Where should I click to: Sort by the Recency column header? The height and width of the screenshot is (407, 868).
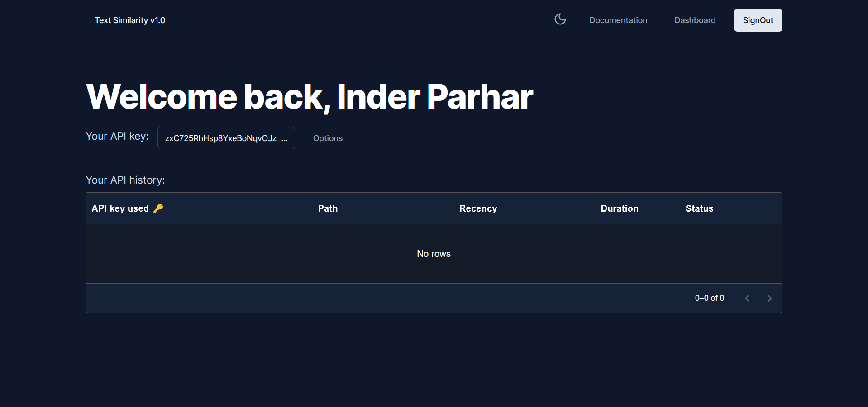(x=478, y=208)
